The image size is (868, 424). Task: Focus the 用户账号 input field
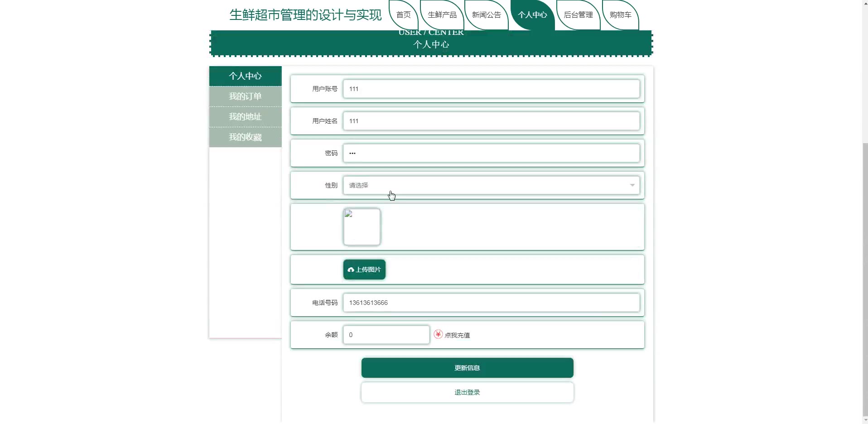pyautogui.click(x=491, y=89)
